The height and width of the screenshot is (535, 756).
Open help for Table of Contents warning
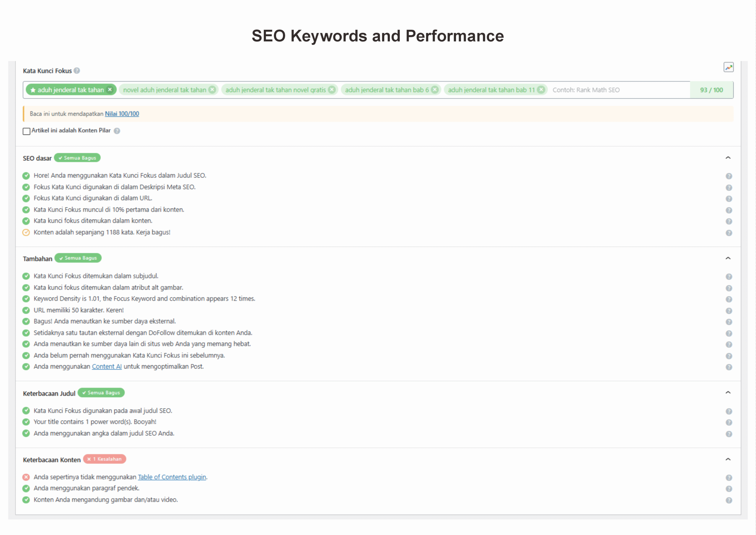pos(729,477)
